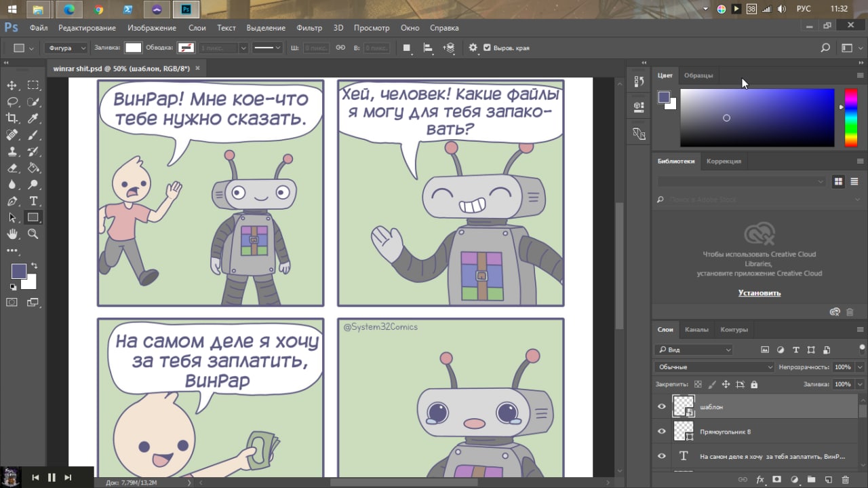Add layer style fx icon
This screenshot has height=488, width=868.
pos(760,479)
